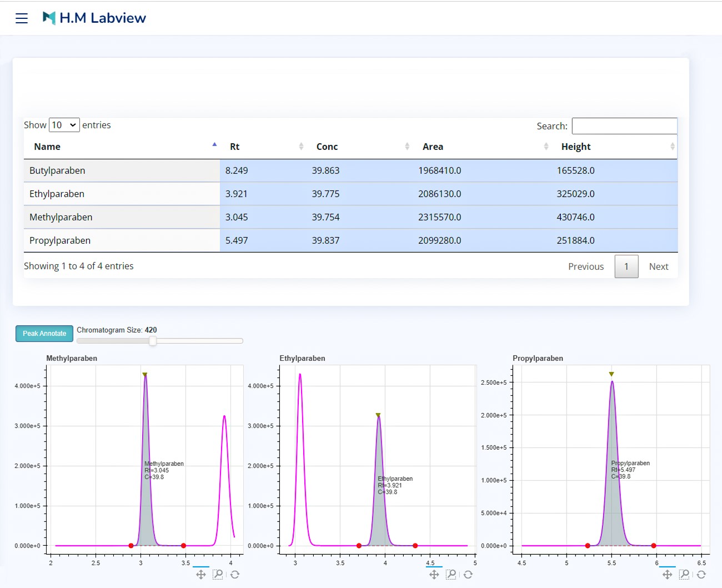This screenshot has height=588, width=722.
Task: Select Pan tool on Ethylparaben chart
Action: [x=434, y=575]
